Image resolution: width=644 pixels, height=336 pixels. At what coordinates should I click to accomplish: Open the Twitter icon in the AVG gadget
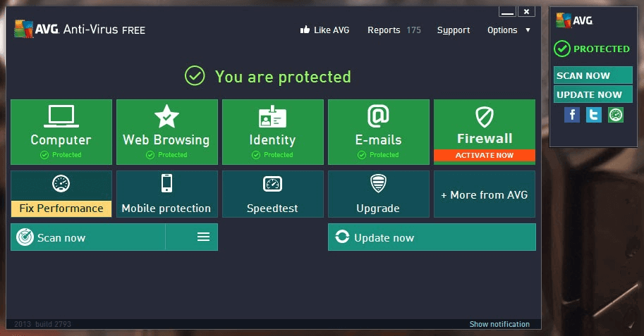click(x=594, y=115)
